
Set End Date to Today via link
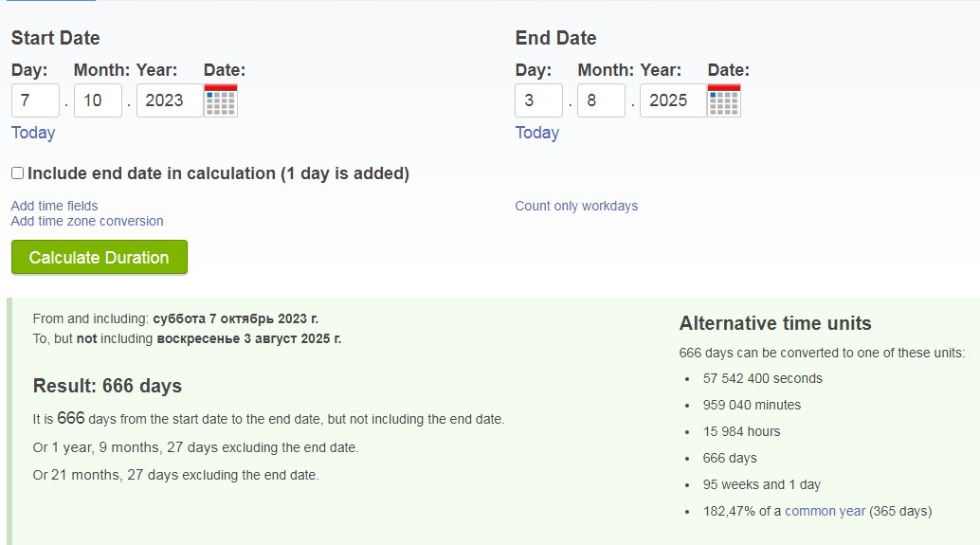click(x=536, y=133)
